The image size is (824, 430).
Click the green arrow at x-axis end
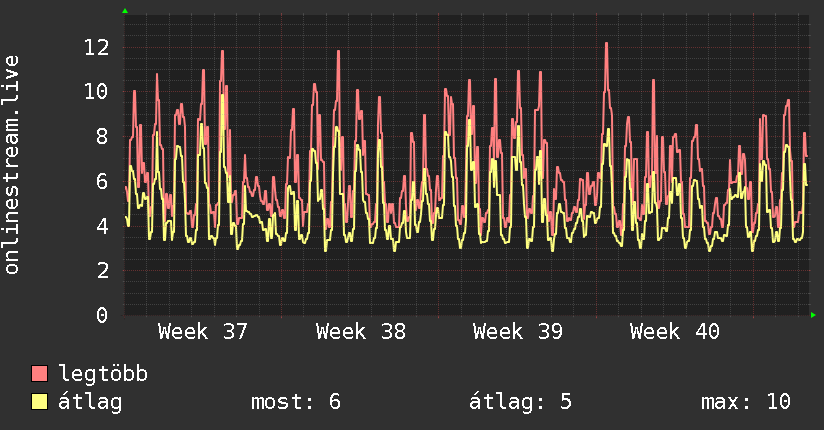tap(813, 315)
